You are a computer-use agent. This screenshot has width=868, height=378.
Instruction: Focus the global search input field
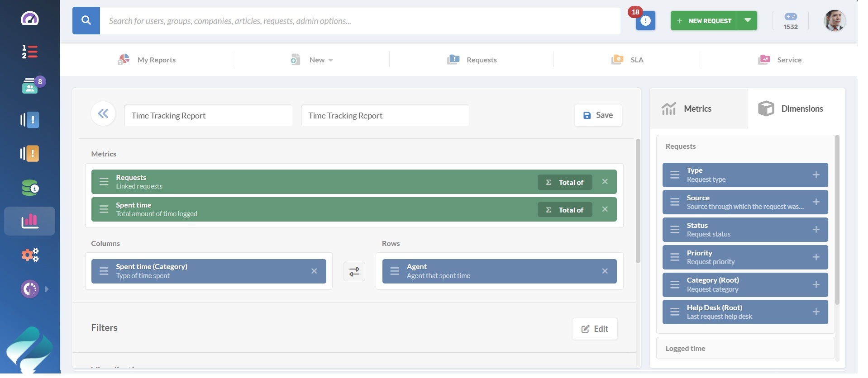pyautogui.click(x=360, y=21)
